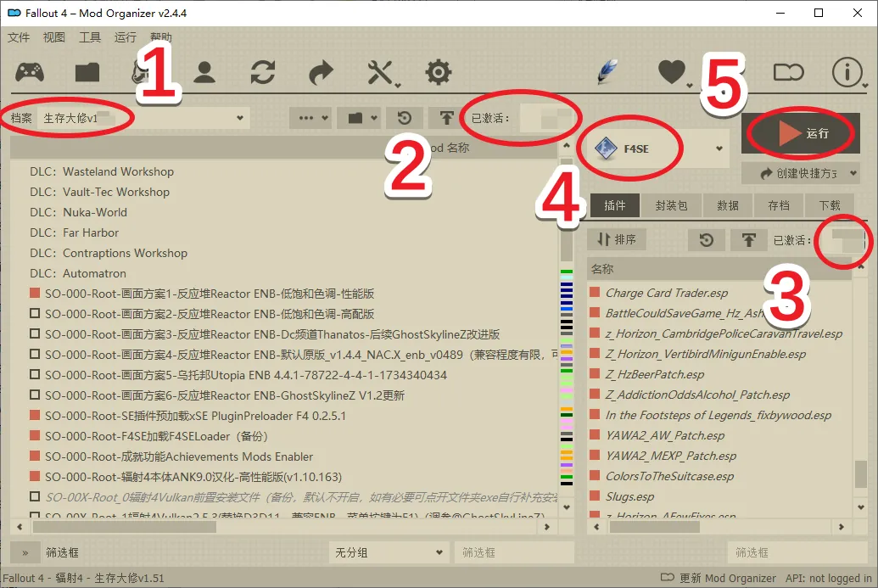Switch to the 封装包 tab
This screenshot has width=878, height=588.
pos(671,205)
